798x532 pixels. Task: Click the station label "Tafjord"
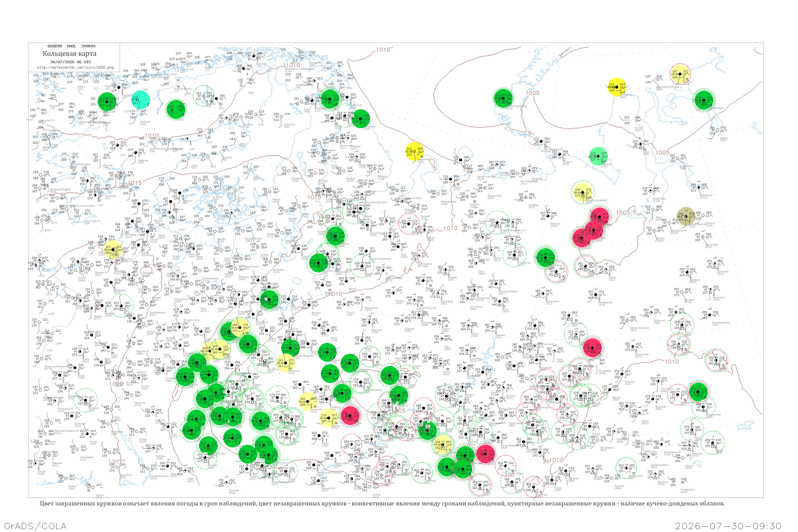click(81, 86)
